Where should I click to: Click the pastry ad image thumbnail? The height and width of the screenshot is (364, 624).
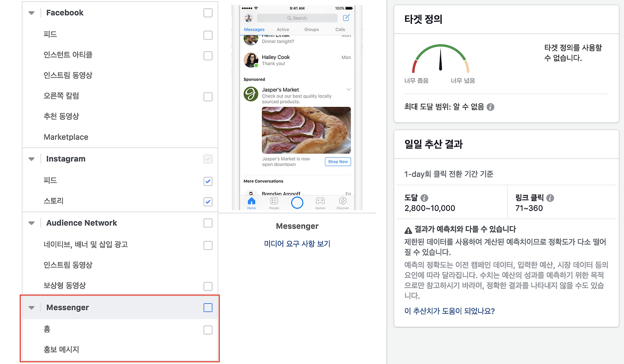306,130
